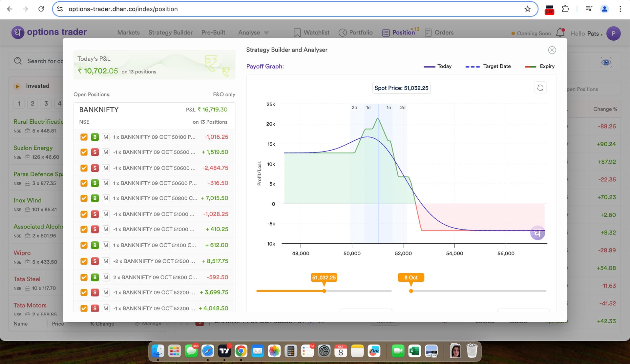Switch to Pre-Built strategies

pos(213,32)
